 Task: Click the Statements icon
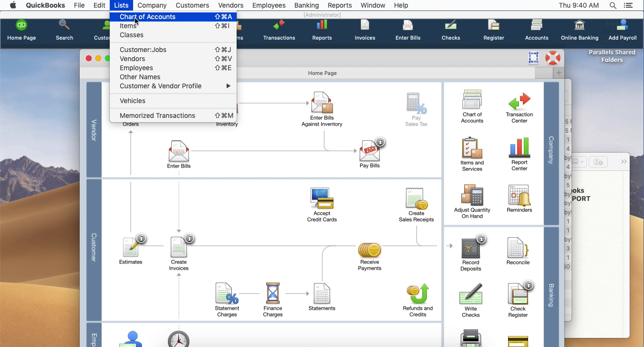tap(322, 293)
